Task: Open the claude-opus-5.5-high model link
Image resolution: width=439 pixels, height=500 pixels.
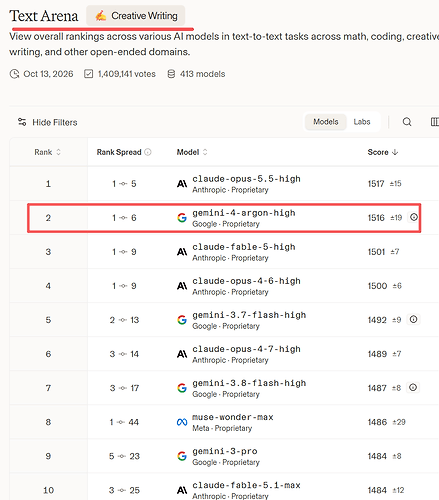Action: tap(246, 179)
